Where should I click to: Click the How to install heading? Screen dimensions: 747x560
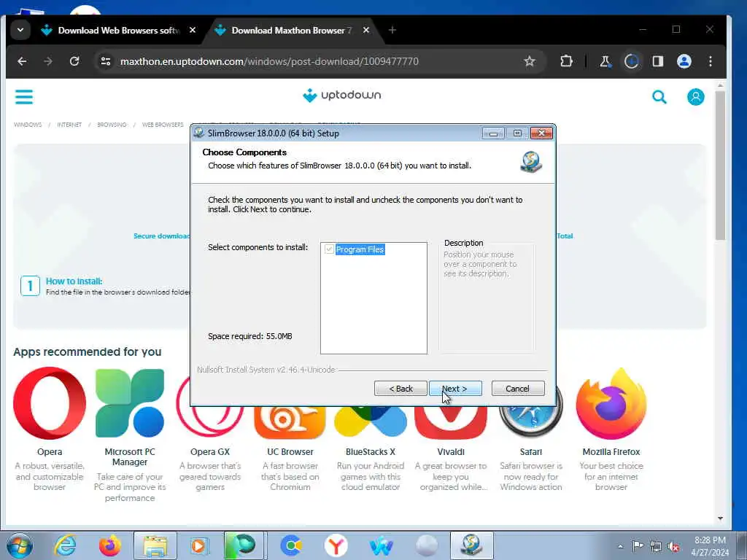coord(74,281)
